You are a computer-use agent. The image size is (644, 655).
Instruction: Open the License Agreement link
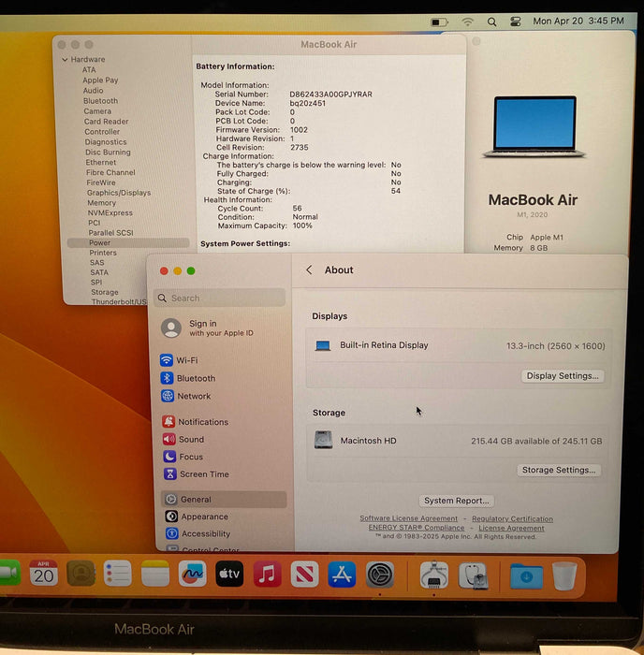[511, 528]
